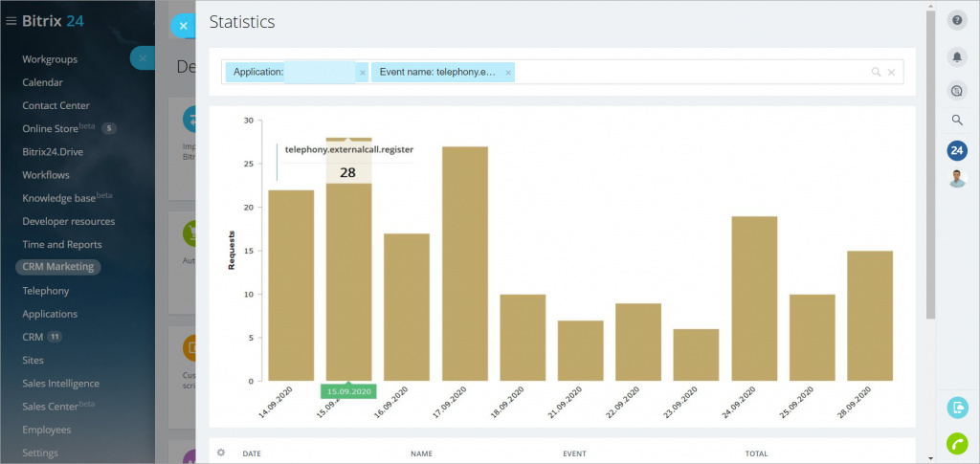The image size is (980, 464).
Task: Open the chat search bubble icon
Action: [957, 91]
